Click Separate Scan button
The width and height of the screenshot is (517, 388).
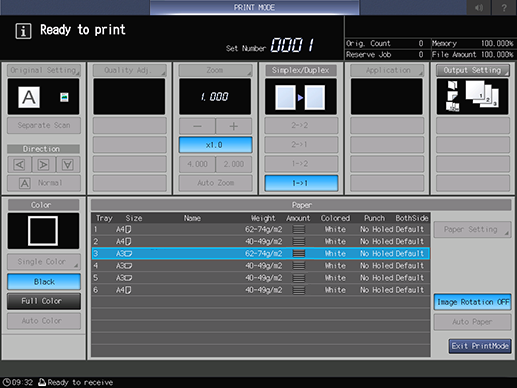click(44, 125)
